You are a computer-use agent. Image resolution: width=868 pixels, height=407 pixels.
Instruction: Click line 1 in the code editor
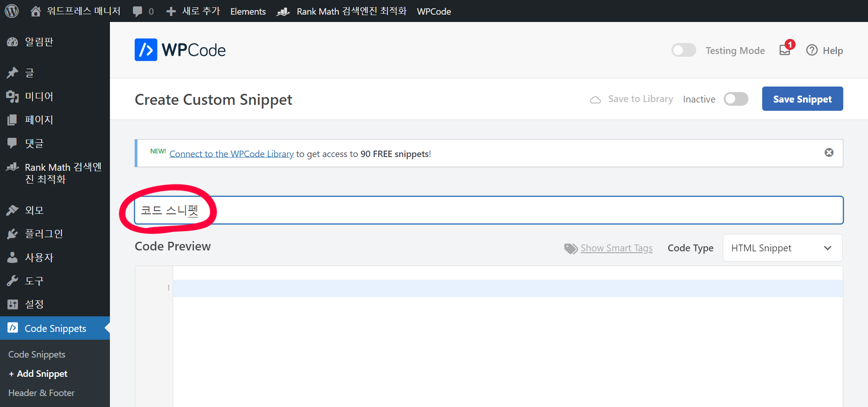click(508, 288)
